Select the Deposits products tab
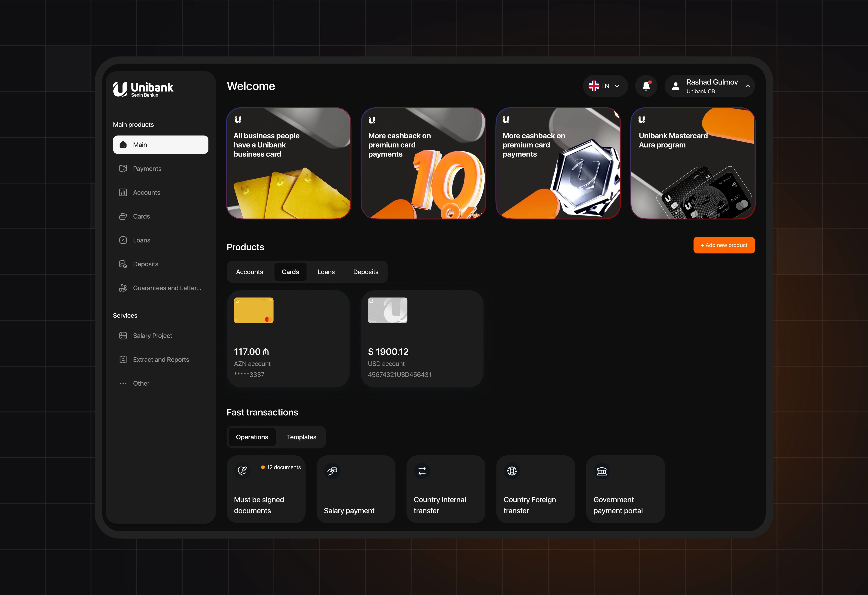The image size is (868, 595). [x=365, y=272]
